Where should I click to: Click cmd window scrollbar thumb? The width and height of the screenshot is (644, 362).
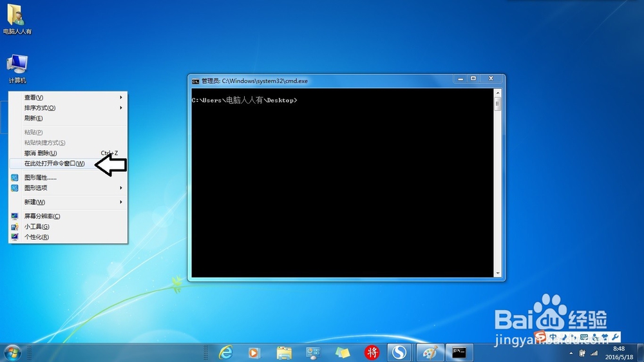(497, 104)
